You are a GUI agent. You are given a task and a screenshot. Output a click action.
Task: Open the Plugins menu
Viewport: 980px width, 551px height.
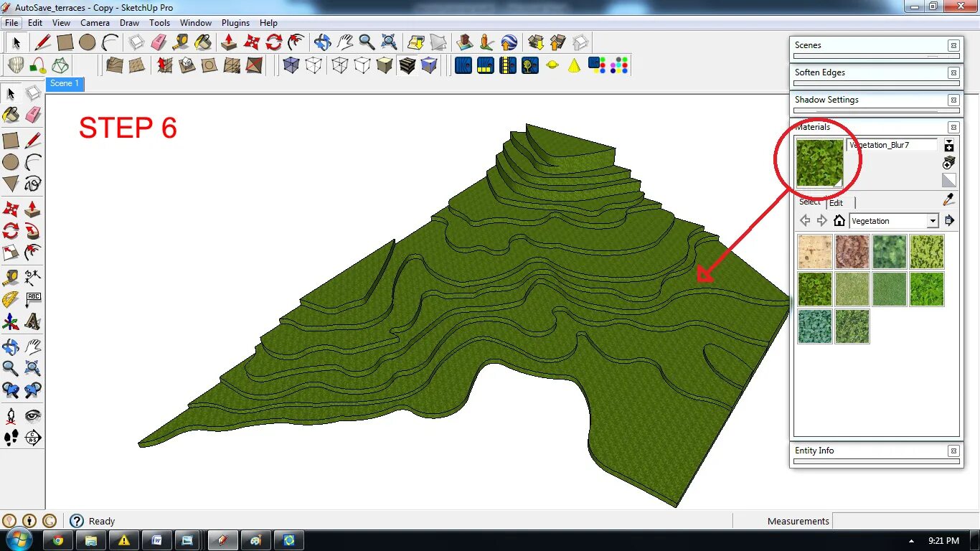pos(235,22)
